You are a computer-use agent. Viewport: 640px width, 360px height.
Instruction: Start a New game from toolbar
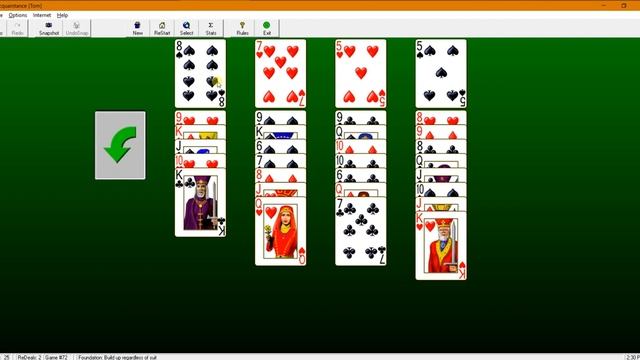(138, 28)
